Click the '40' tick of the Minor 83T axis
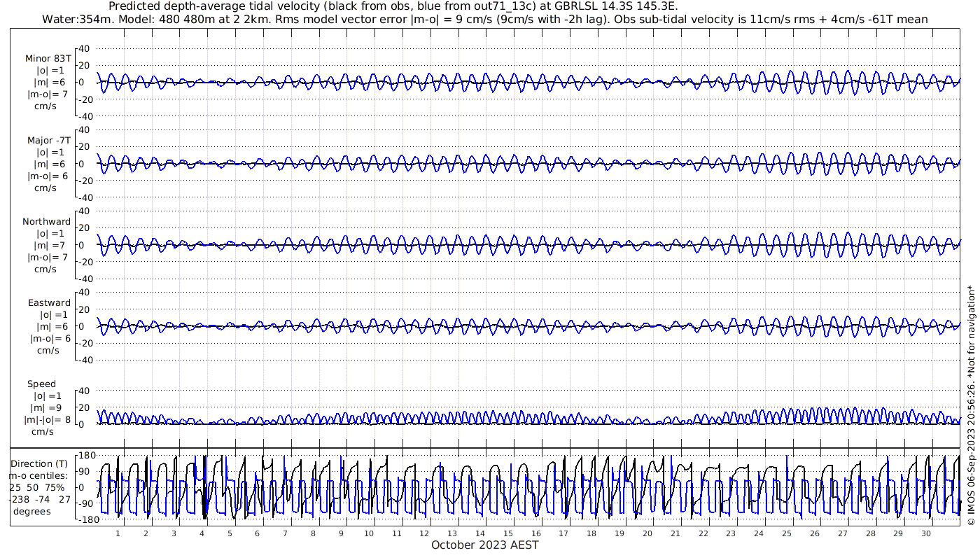The height and width of the screenshot is (560, 980). pyautogui.click(x=85, y=48)
